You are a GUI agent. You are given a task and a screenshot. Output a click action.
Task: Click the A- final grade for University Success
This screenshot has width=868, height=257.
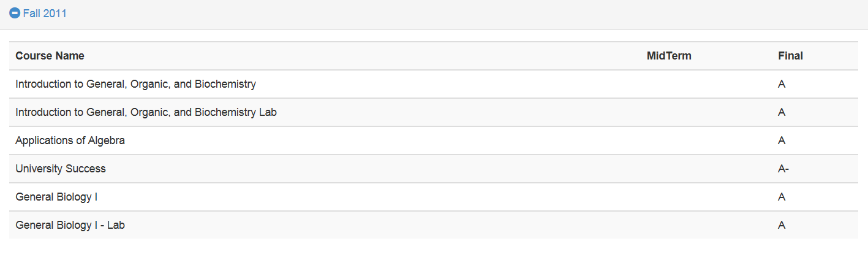[783, 169]
